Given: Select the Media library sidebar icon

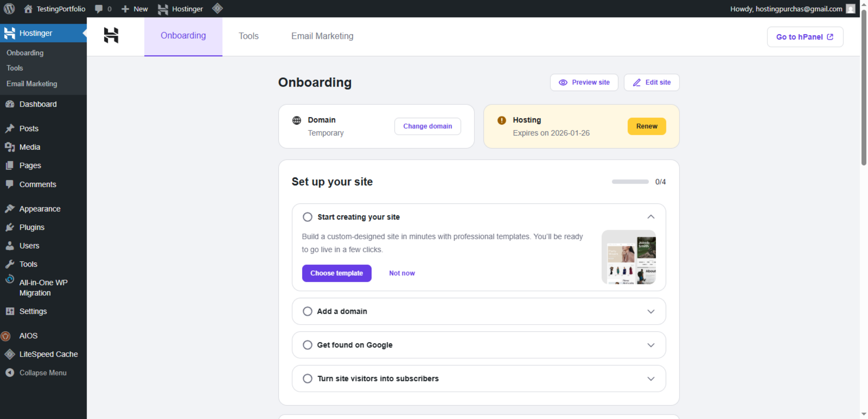Looking at the screenshot, I should (x=10, y=147).
